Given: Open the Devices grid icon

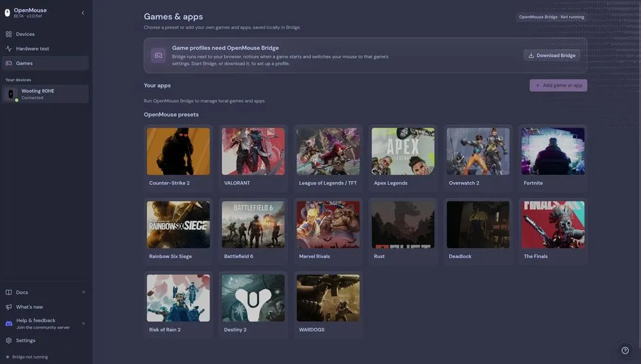Looking at the screenshot, I should click(x=8, y=35).
